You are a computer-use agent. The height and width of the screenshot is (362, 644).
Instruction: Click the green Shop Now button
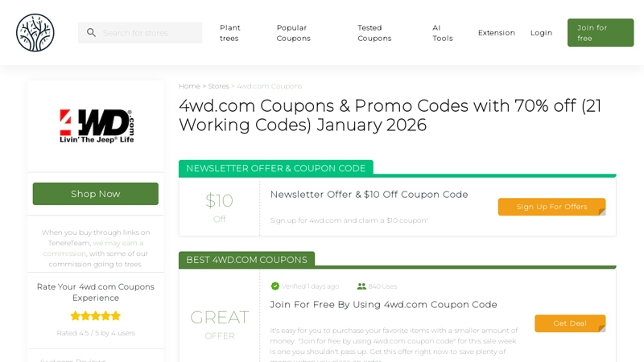95,194
